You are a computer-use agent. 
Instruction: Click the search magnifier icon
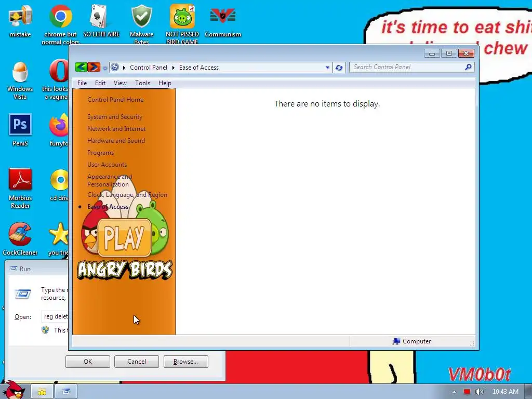pos(468,67)
